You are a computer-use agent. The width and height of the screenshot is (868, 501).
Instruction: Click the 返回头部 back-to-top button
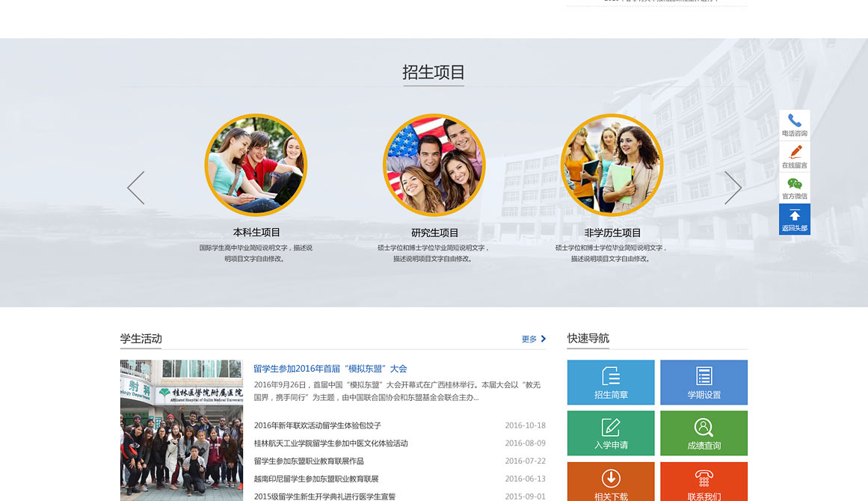tap(795, 219)
